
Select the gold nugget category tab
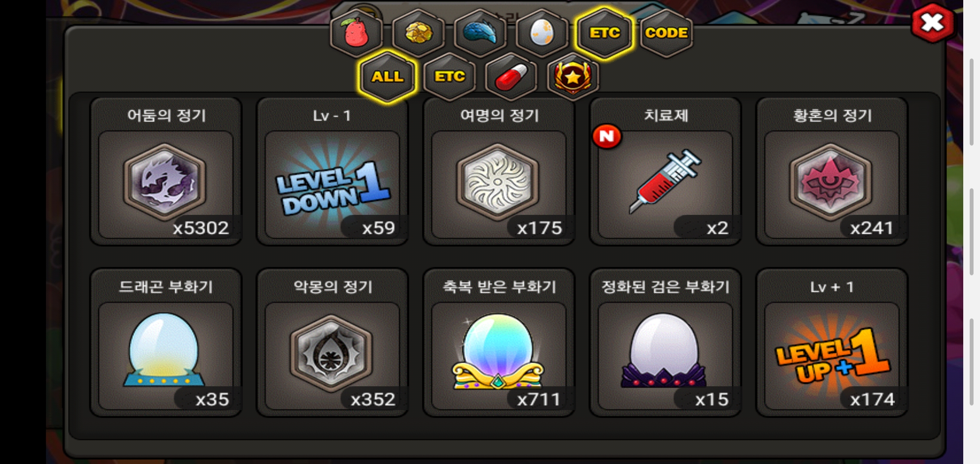pyautogui.click(x=419, y=33)
